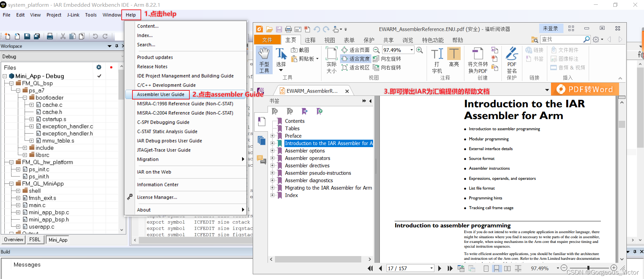Open the page number 17 / 157 dropdown

(x=431, y=269)
